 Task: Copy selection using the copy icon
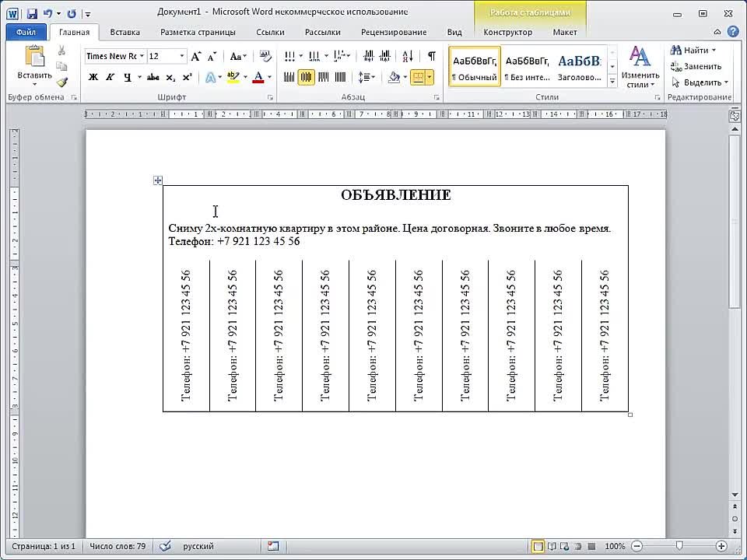(61, 66)
